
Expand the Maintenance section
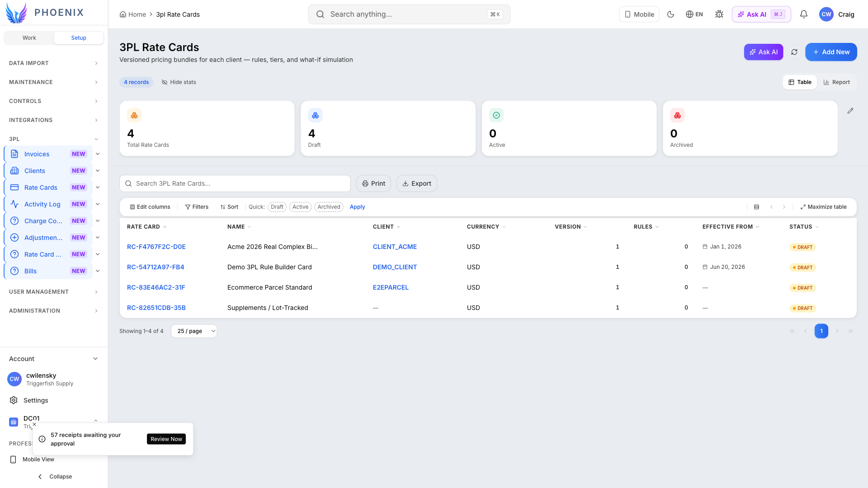[53, 82]
